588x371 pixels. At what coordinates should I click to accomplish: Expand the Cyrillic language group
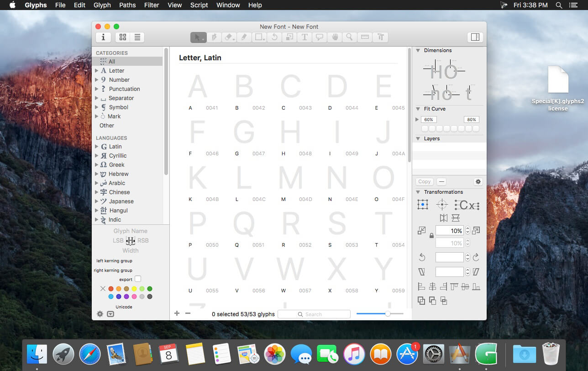pyautogui.click(x=97, y=156)
